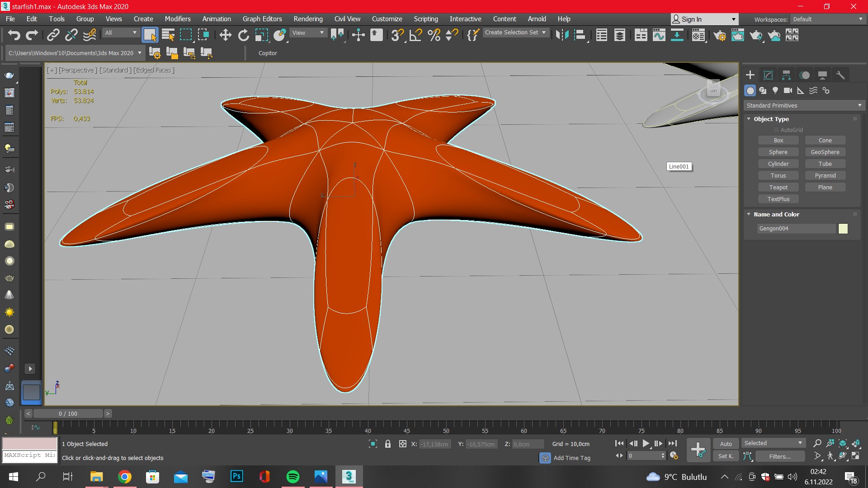Toggle Window/Crossing selection mode
868x488 pixels.
coord(203,35)
